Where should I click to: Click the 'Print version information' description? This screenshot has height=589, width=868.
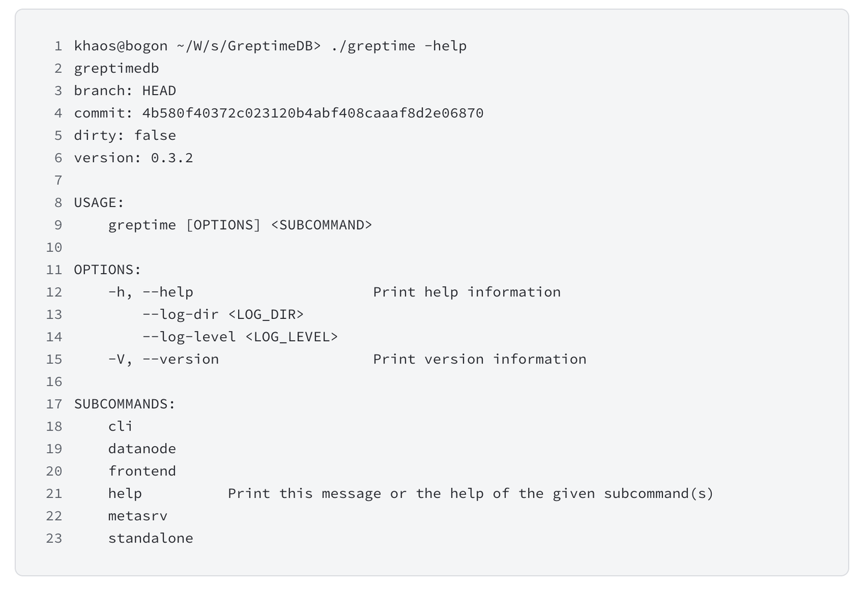coord(479,359)
